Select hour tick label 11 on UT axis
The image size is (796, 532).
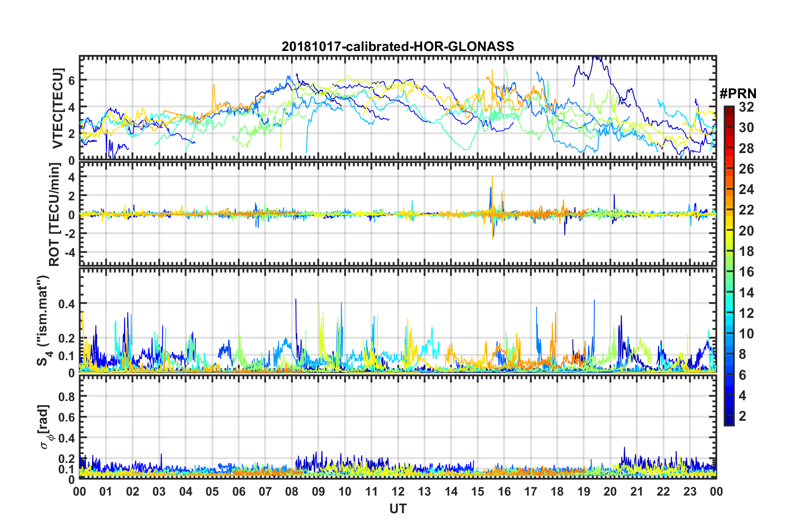pos(372,491)
